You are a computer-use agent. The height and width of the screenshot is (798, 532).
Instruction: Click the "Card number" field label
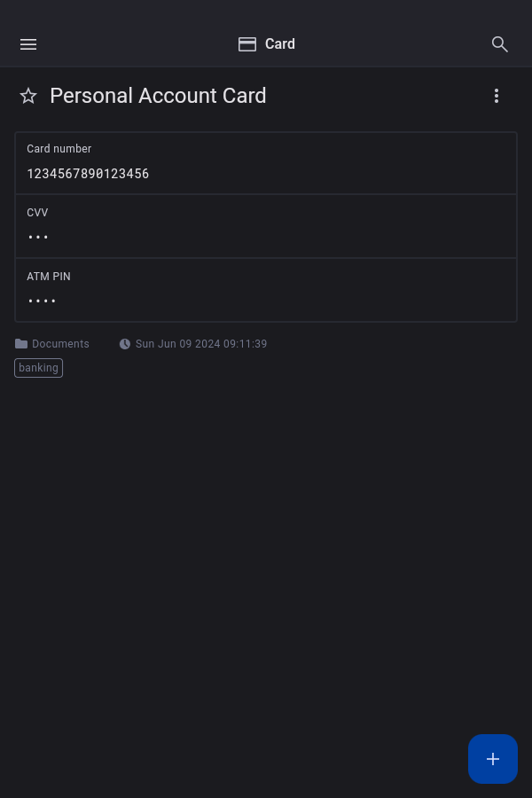click(x=59, y=149)
